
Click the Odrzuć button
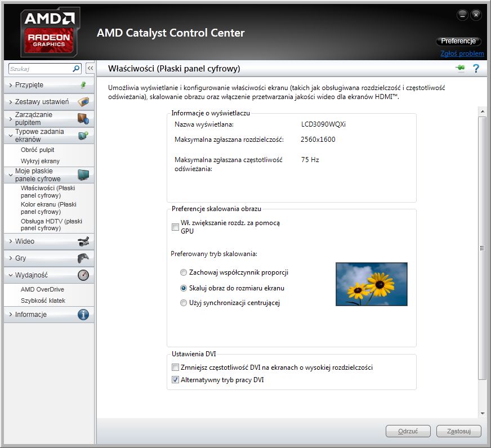pos(408,431)
